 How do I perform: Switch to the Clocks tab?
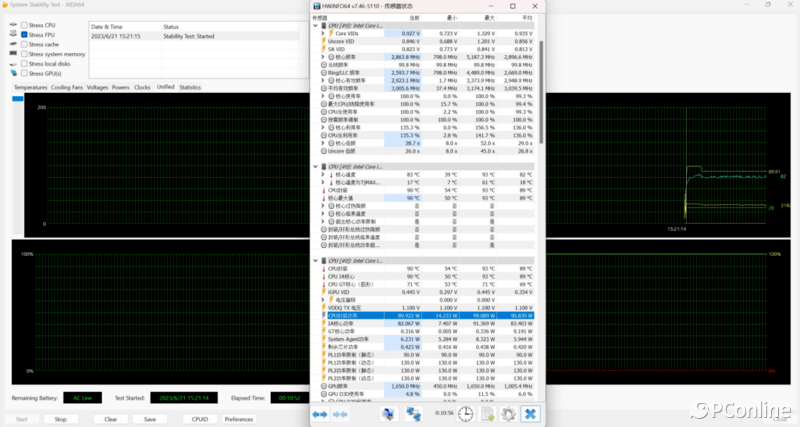point(142,87)
